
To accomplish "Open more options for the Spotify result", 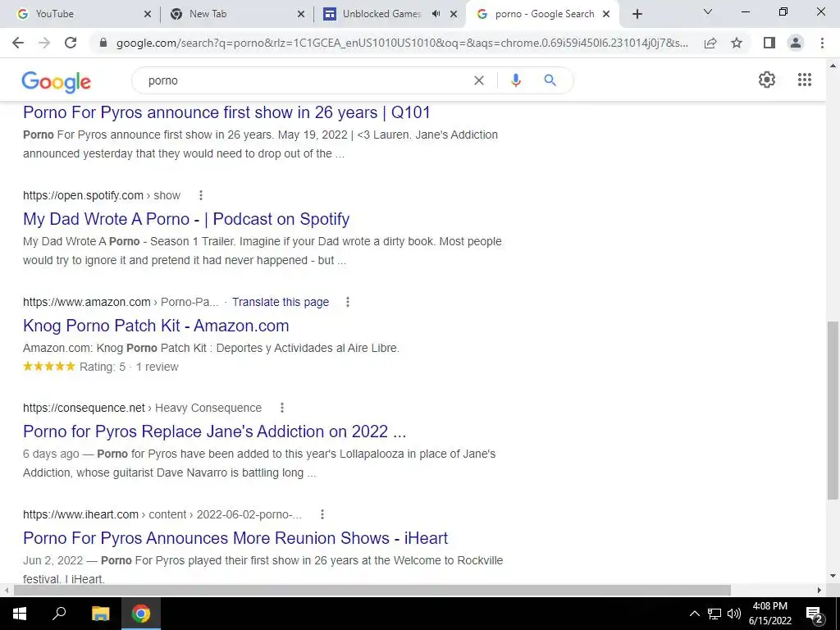I will coord(201,195).
